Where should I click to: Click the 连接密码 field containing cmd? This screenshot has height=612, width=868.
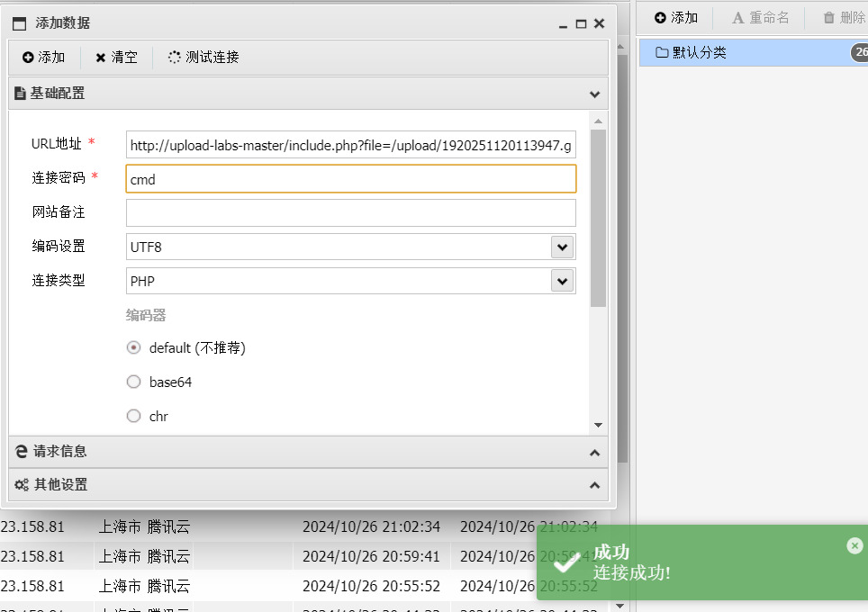[x=351, y=179]
